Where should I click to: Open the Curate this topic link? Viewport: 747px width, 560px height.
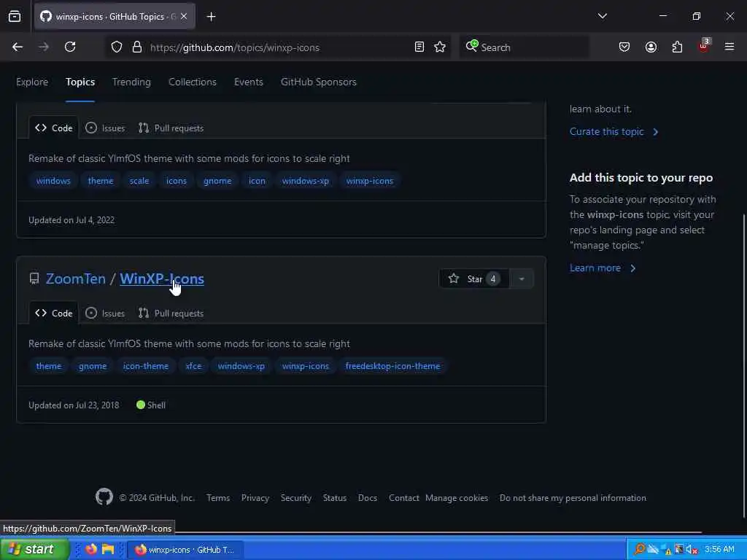coord(614,132)
